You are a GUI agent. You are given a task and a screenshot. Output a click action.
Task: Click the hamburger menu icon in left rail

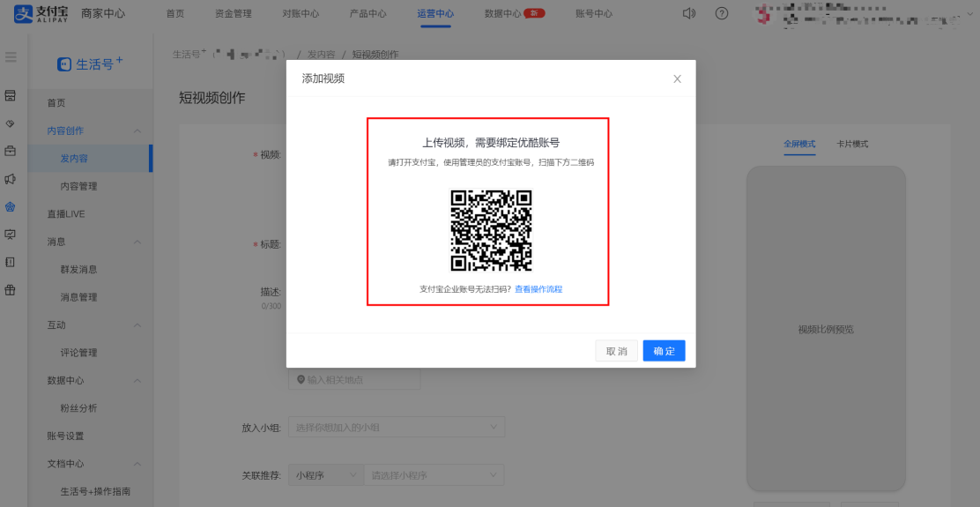click(x=11, y=57)
